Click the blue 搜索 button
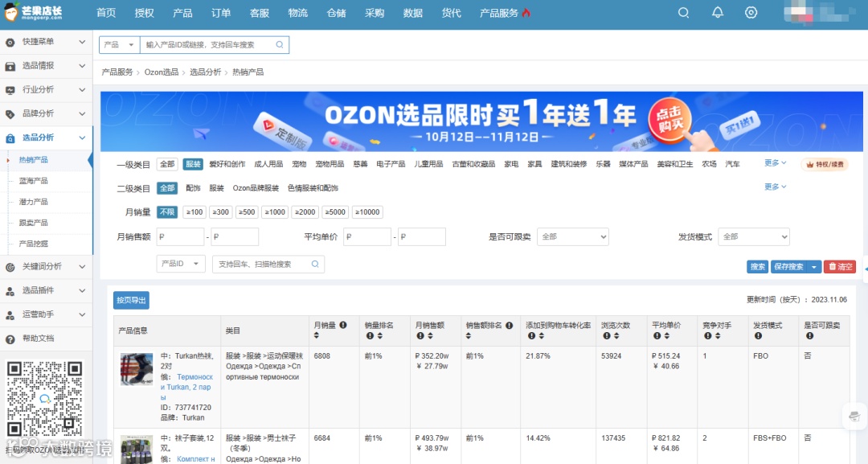This screenshot has height=464, width=868. (x=757, y=267)
